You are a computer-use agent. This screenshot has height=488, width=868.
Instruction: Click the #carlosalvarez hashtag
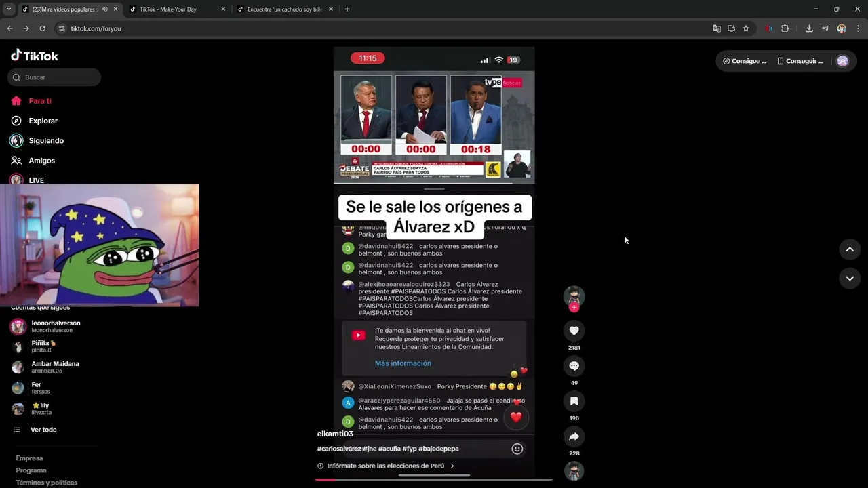tap(340, 449)
